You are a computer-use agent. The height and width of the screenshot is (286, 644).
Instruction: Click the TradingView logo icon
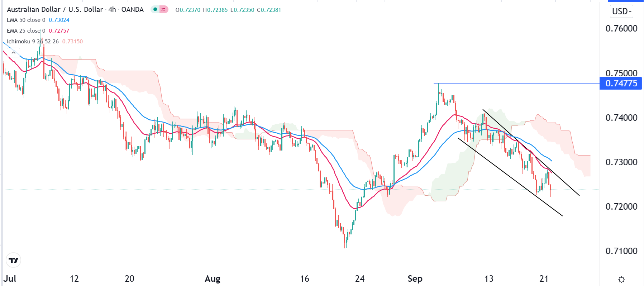click(x=14, y=260)
